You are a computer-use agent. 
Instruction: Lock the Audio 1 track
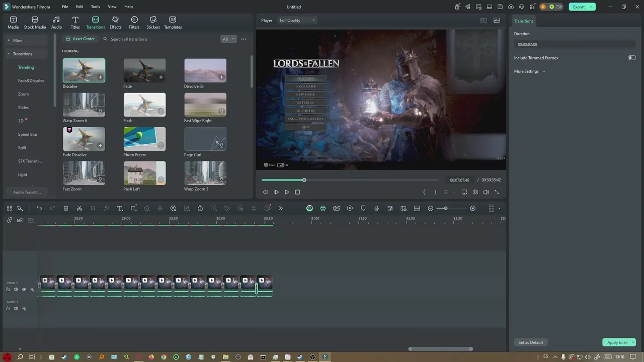[8, 308]
